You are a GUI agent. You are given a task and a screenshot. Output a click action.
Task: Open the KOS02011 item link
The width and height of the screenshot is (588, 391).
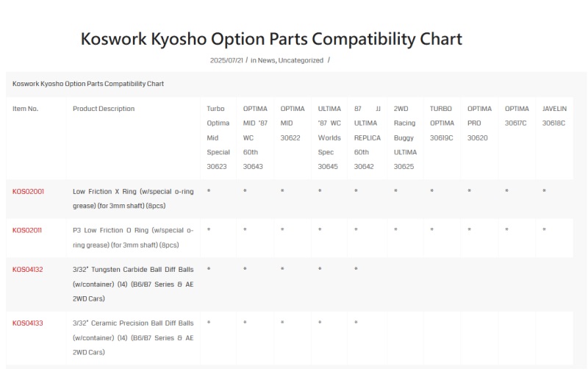click(27, 230)
